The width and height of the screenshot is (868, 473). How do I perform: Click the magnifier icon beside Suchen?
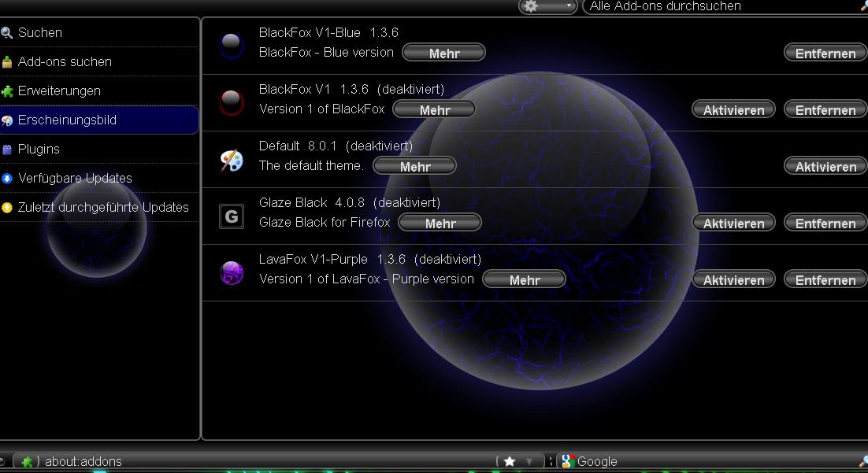(x=6, y=32)
